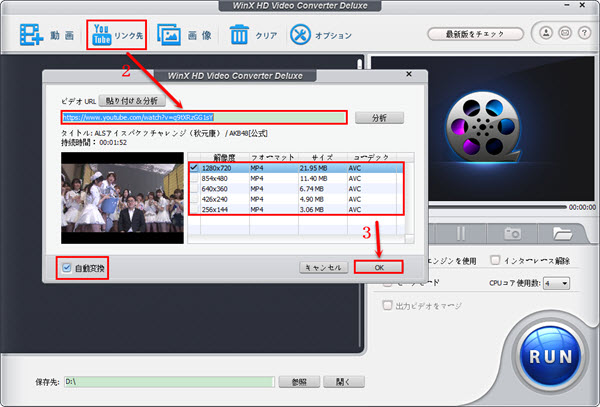Click the タイトル ALSアイスバケツチャレンジ text

pyautogui.click(x=165, y=133)
